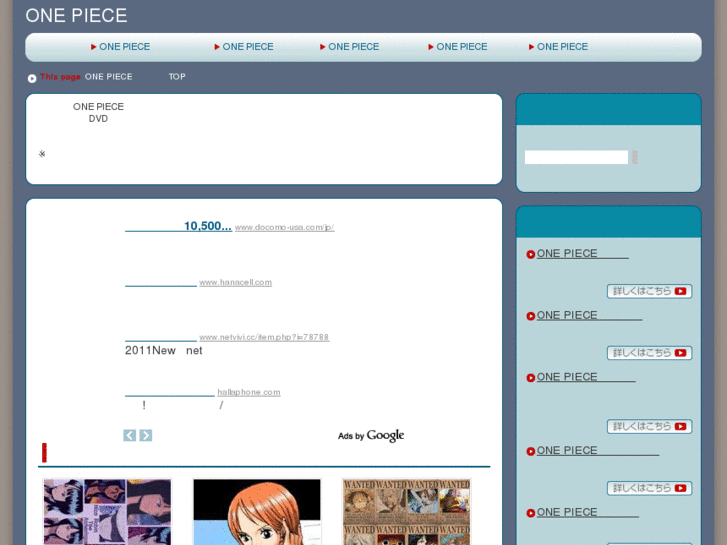Show next ads with the right arrow
The image size is (727, 545).
click(146, 435)
